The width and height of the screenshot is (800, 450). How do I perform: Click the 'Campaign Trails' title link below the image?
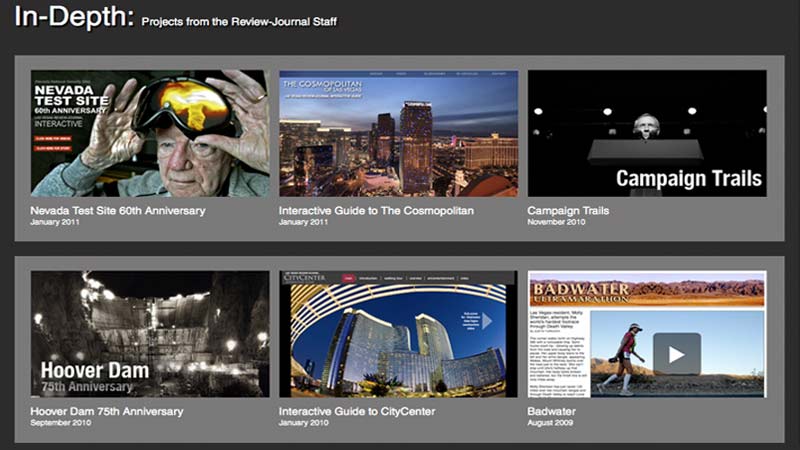coord(568,211)
